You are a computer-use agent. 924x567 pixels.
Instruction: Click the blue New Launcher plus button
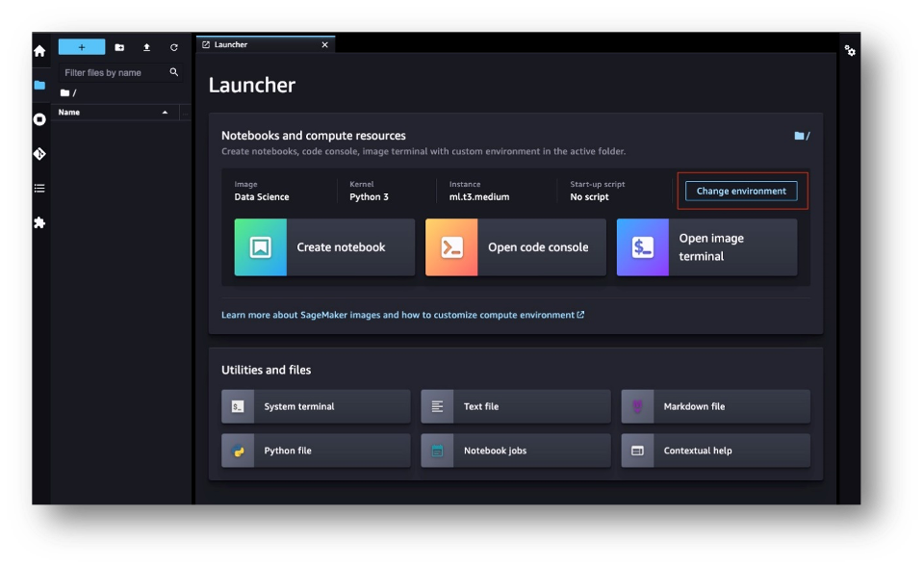82,47
